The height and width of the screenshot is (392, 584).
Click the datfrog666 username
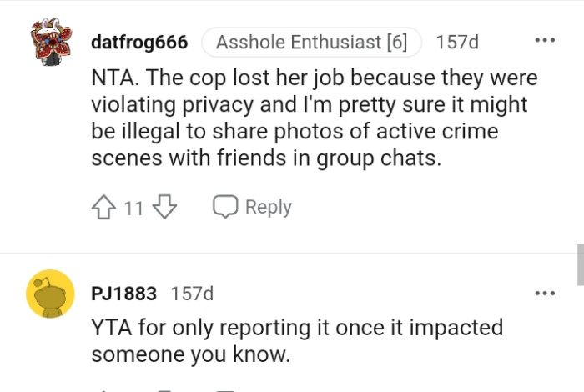138,42
